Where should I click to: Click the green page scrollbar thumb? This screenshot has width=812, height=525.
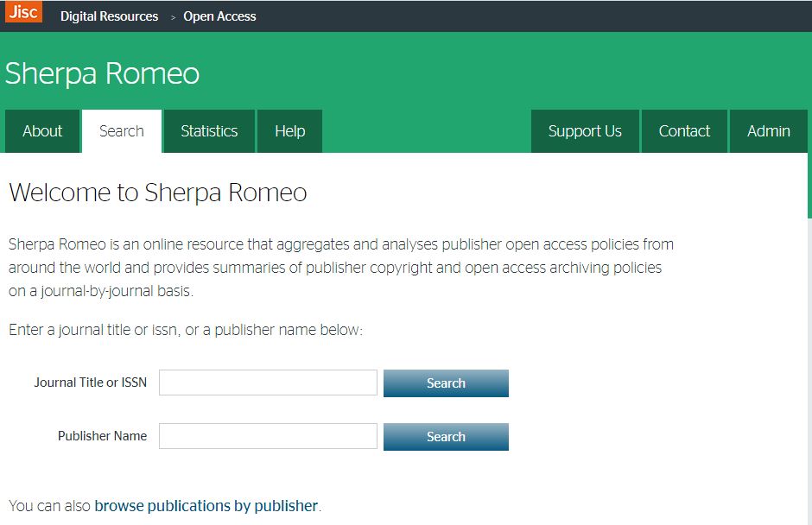click(809, 185)
